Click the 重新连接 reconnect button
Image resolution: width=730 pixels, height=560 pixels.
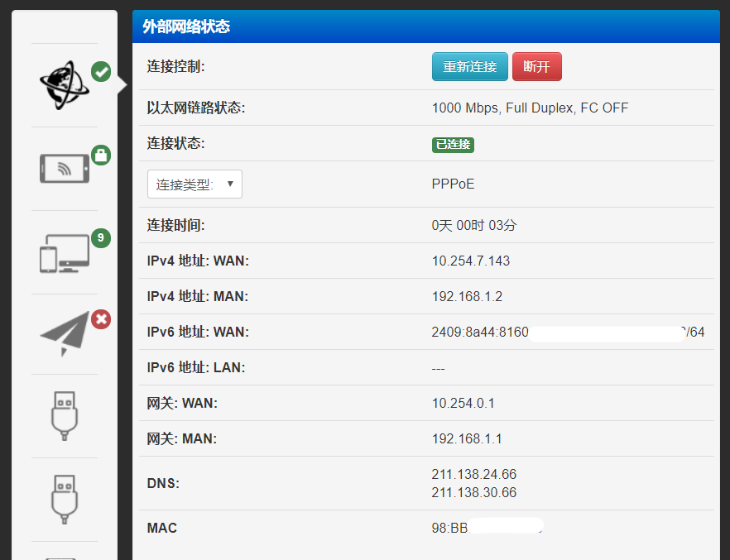[470, 66]
